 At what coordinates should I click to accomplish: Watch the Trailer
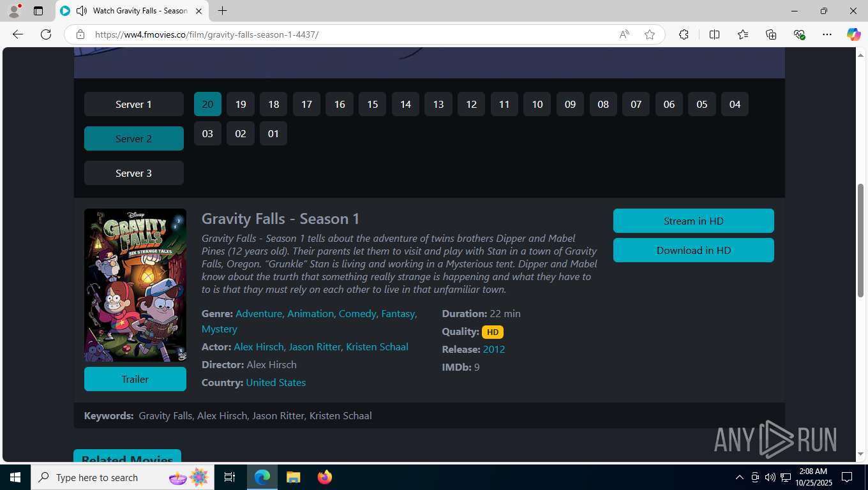tap(135, 379)
